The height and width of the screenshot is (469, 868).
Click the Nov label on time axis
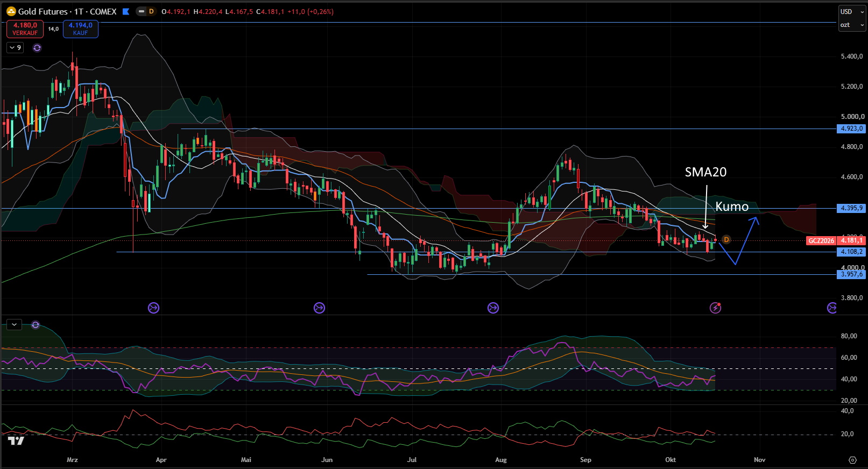tap(759, 460)
